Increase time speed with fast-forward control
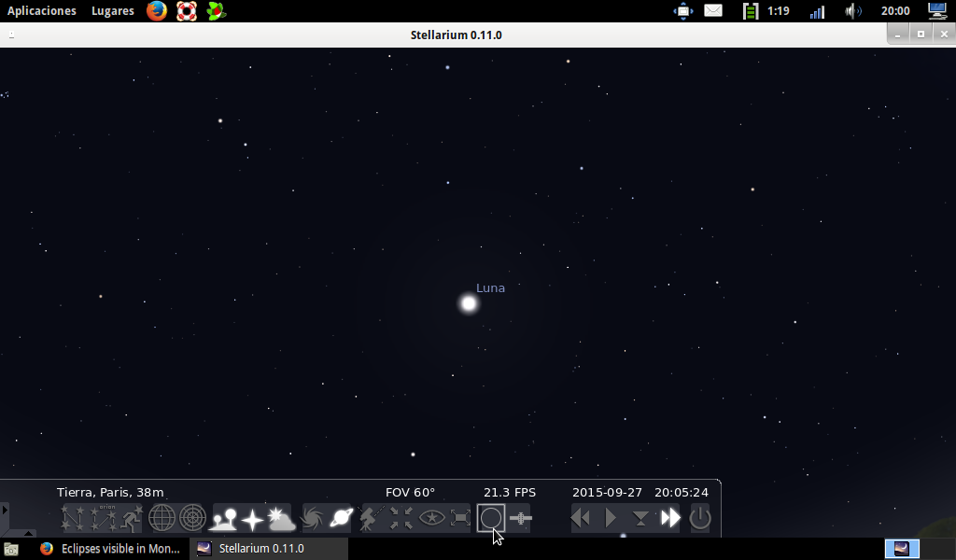 click(x=669, y=518)
